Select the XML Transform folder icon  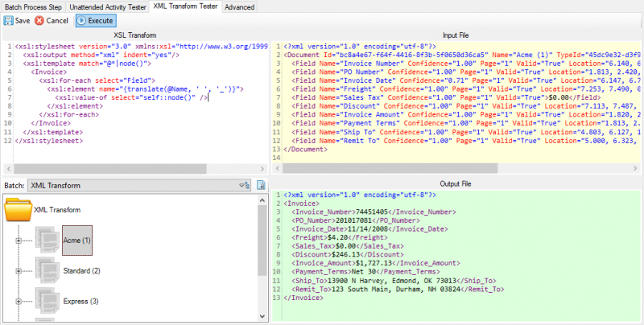point(18,211)
